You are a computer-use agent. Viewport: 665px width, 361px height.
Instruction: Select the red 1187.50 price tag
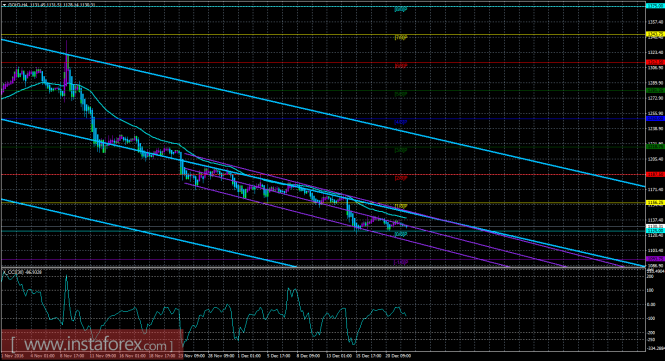(654, 174)
